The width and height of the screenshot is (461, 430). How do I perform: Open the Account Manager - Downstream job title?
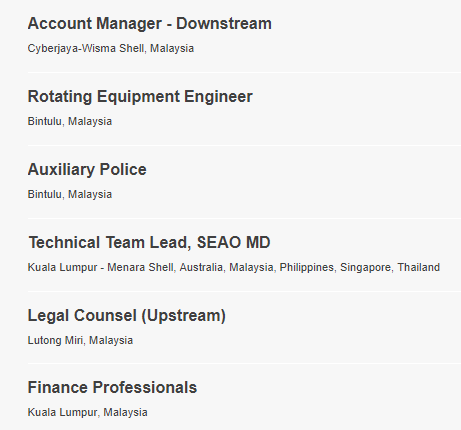pos(150,24)
